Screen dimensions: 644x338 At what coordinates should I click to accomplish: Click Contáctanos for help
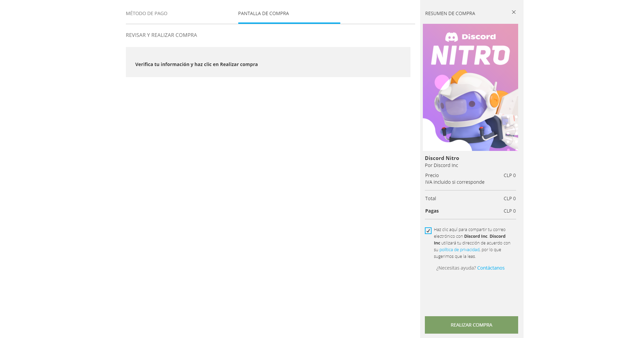click(491, 268)
